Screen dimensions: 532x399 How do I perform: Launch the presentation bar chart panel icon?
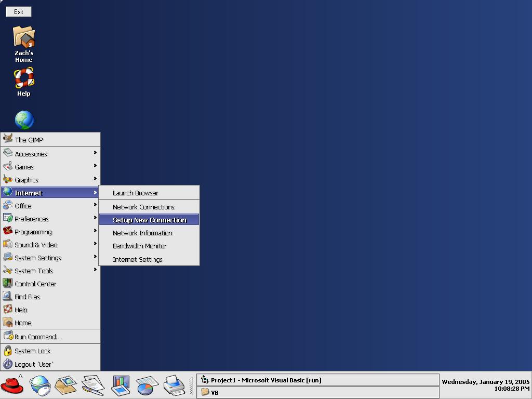pos(121,386)
